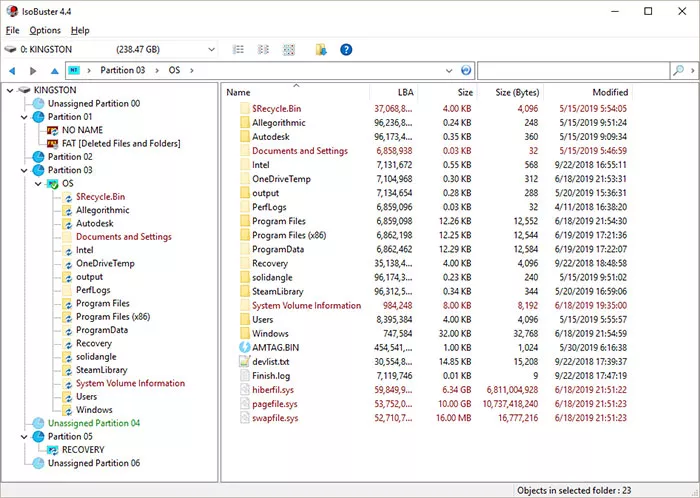Switch to the small-icons list view icon

coord(263,50)
